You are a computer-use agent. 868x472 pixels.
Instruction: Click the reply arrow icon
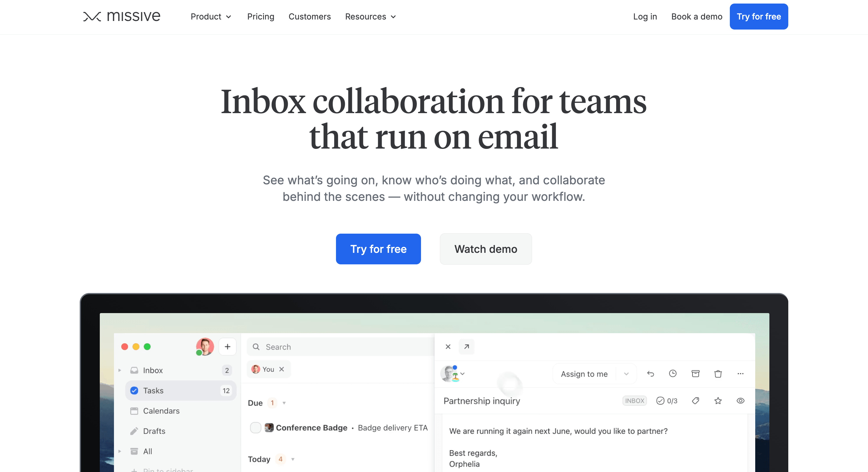click(650, 374)
